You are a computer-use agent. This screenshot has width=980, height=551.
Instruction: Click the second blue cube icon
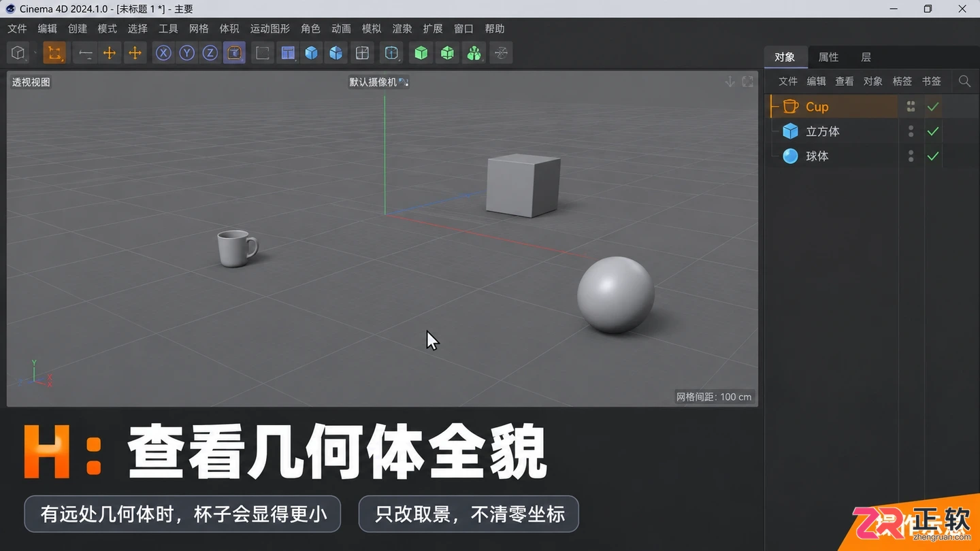click(336, 53)
